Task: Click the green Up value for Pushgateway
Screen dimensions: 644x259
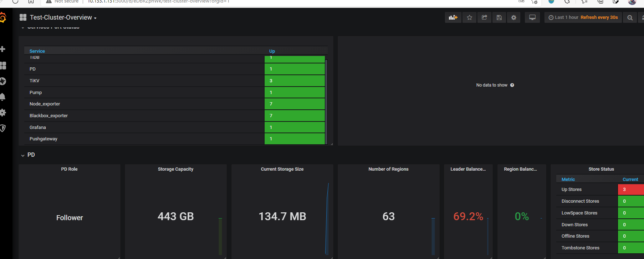Action: 295,139
